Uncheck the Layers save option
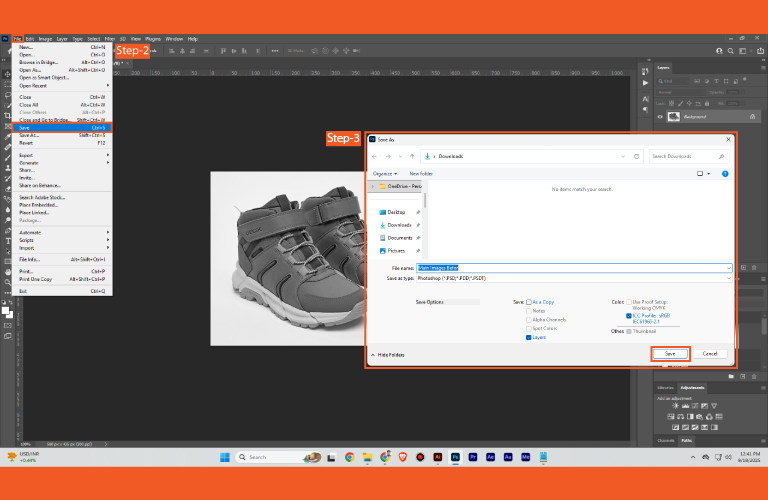This screenshot has height=500, width=768. [x=529, y=338]
